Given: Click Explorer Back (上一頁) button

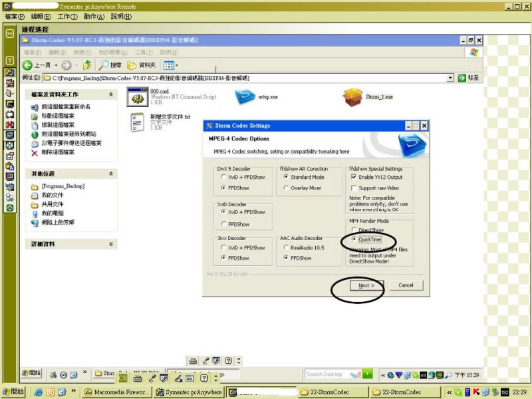Looking at the screenshot, I should (37, 65).
